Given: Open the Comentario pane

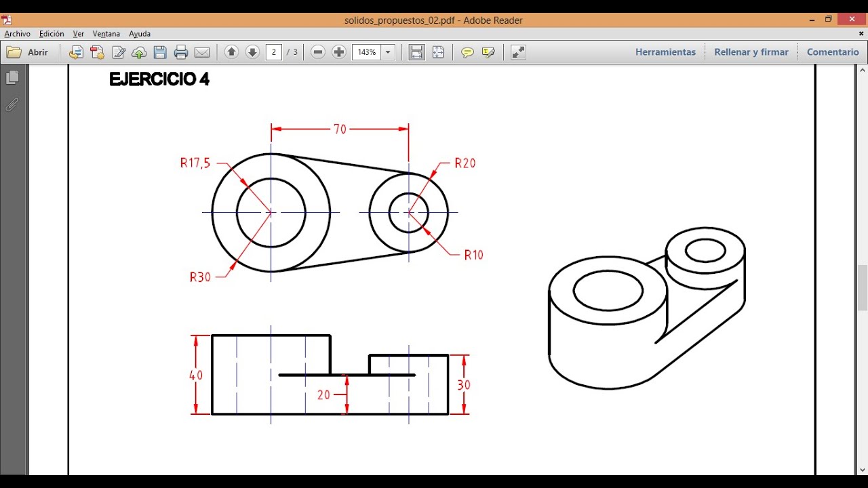Looking at the screenshot, I should (x=833, y=52).
